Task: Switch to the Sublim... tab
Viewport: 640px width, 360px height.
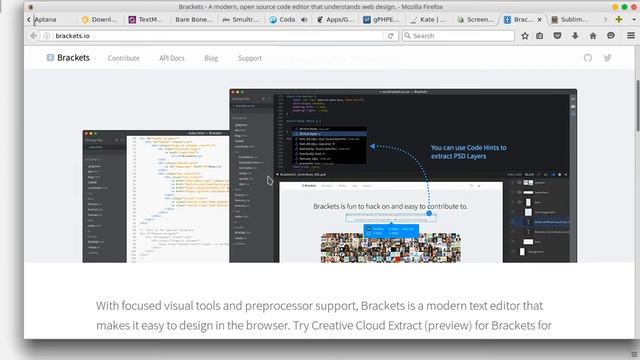Action: 570,20
